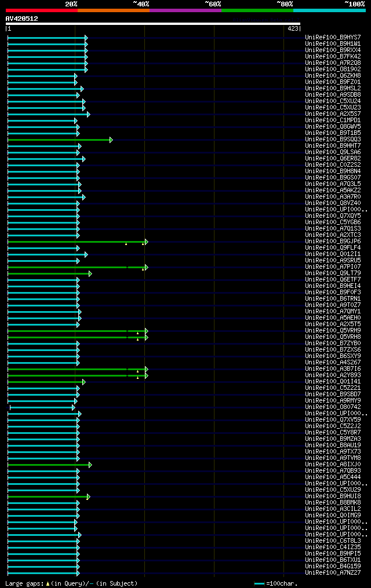
Task: Select the UniRef100_C5XU23 label
Action: 333,108
